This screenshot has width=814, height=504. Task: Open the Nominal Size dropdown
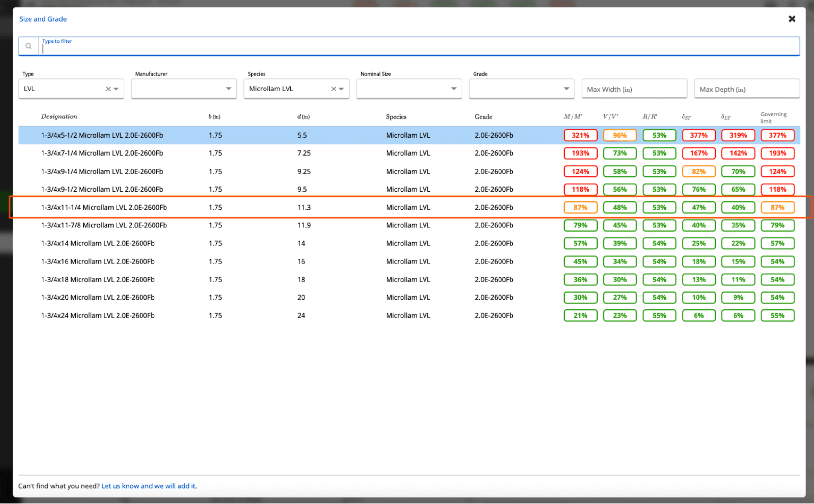409,89
